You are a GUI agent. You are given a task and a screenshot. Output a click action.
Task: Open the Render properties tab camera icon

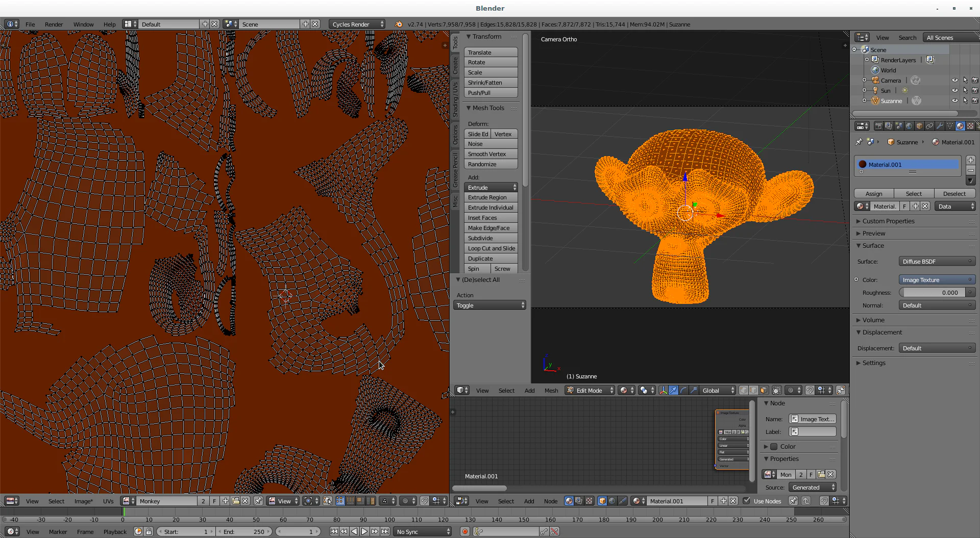878,126
